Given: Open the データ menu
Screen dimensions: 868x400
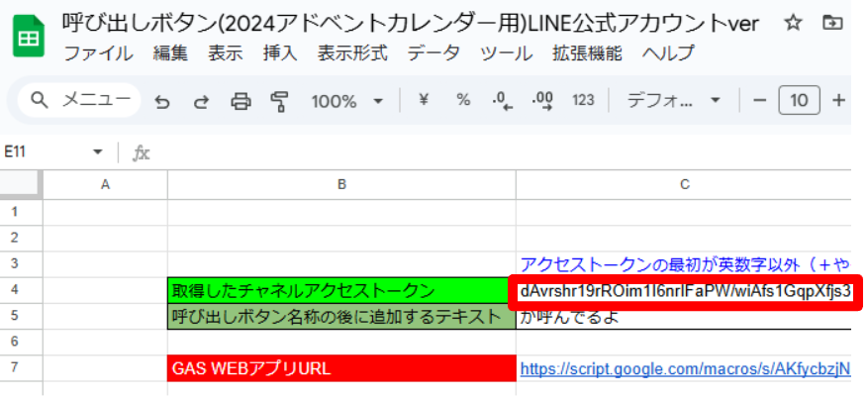Looking at the screenshot, I should click(x=434, y=53).
